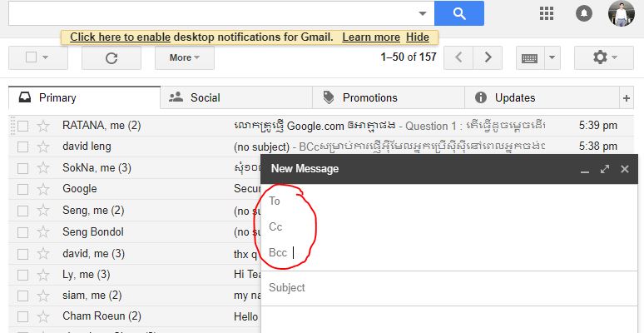
Task: Open the More actions dropdown
Action: tap(184, 57)
